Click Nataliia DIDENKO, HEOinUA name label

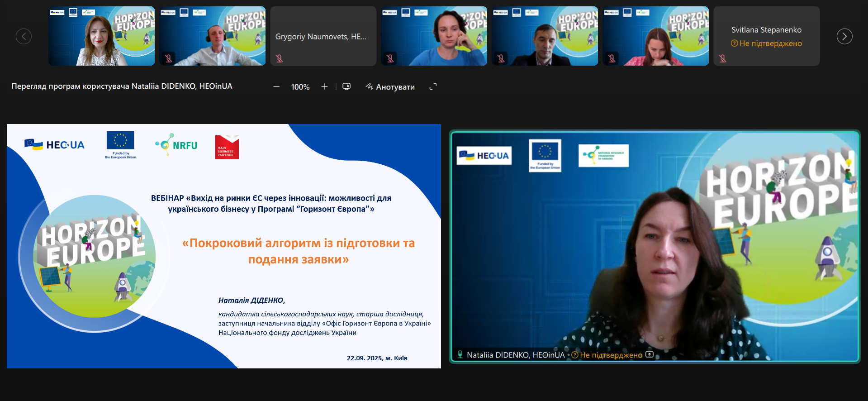516,355
